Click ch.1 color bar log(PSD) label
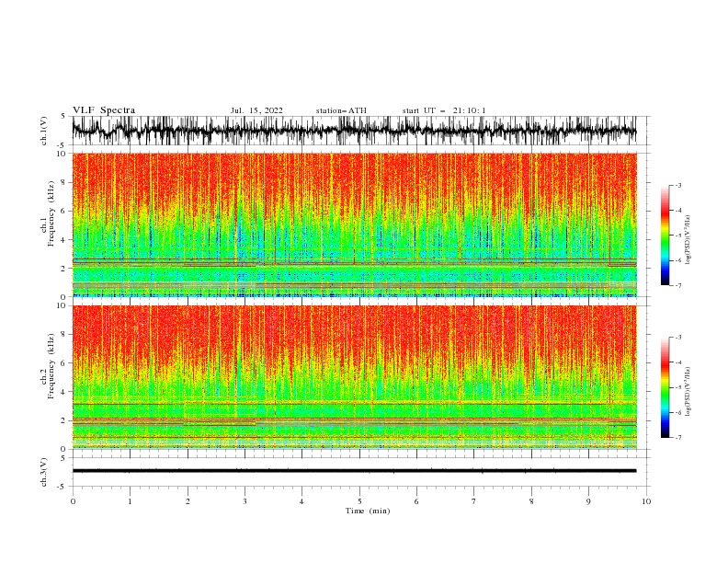The width and height of the screenshot is (728, 563). click(688, 240)
